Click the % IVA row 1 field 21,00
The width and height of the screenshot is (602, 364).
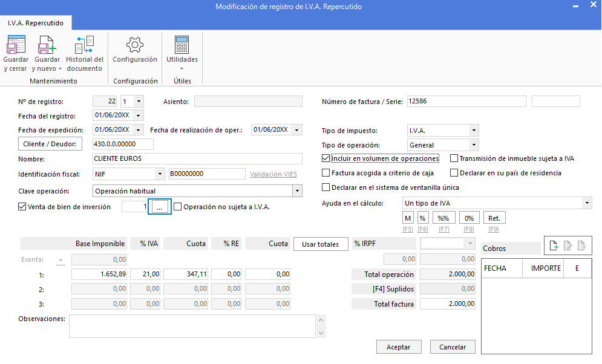[x=146, y=275]
